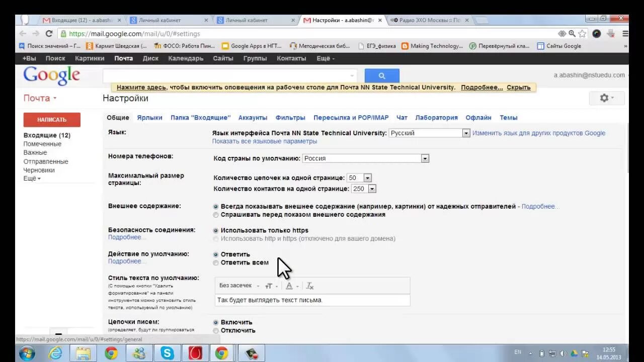This screenshot has width=644, height=362.
Task: Select 'Отключить' for conversation view
Action: click(216, 330)
